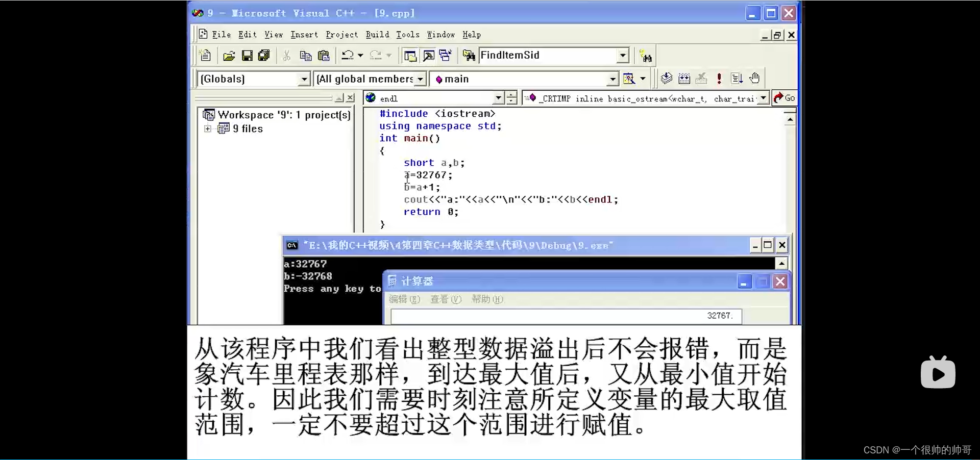Image resolution: width=980 pixels, height=460 pixels.
Task: Click the '#include <iostream>' line
Action: click(437, 114)
